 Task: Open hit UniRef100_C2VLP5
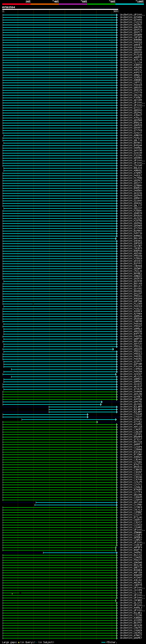coord(131,482)
